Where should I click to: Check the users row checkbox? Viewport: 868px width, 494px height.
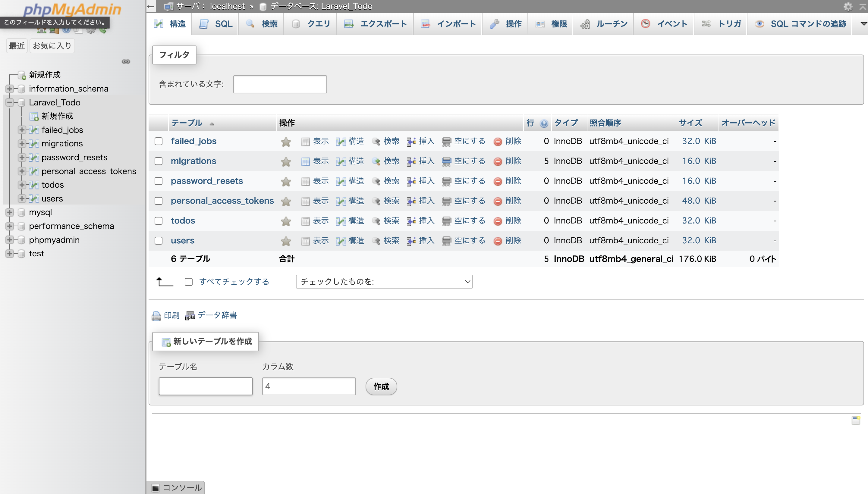pos(159,241)
